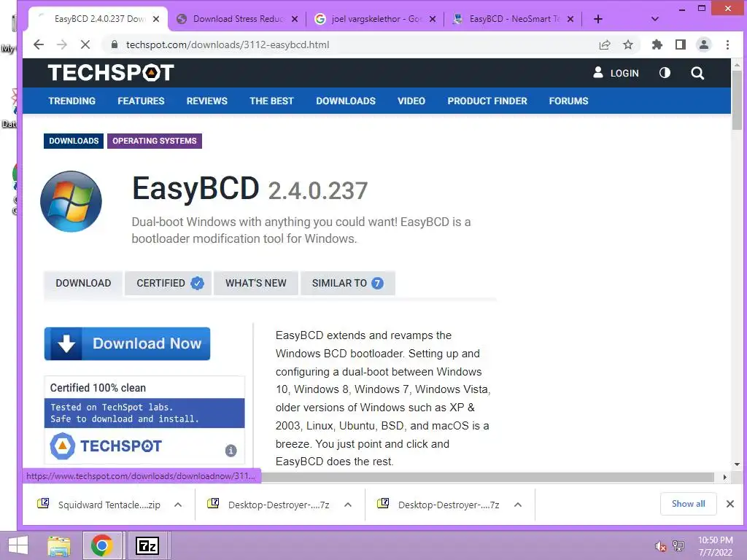Click the DOWNLOADS breadcrumb tag
This screenshot has height=560, width=747.
(74, 141)
